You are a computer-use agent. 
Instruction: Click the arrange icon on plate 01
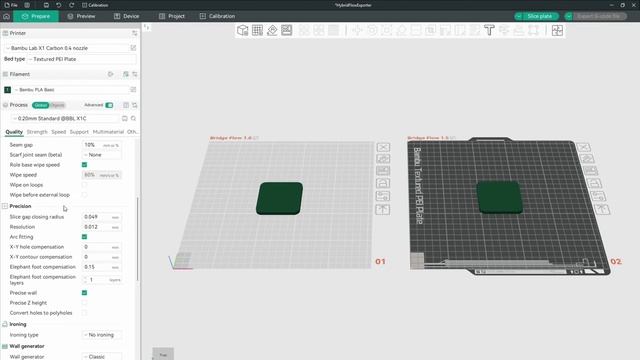[382, 171]
